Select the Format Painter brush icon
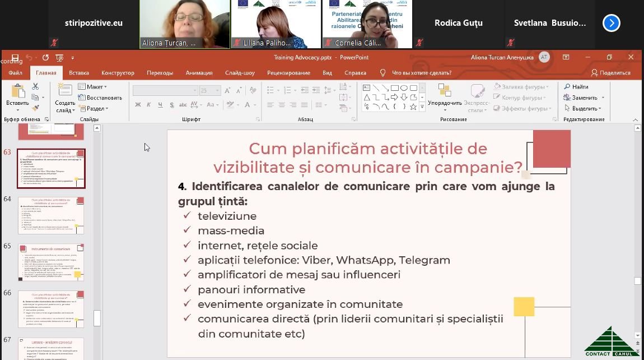This screenshot has height=360, width=644. coord(35,107)
